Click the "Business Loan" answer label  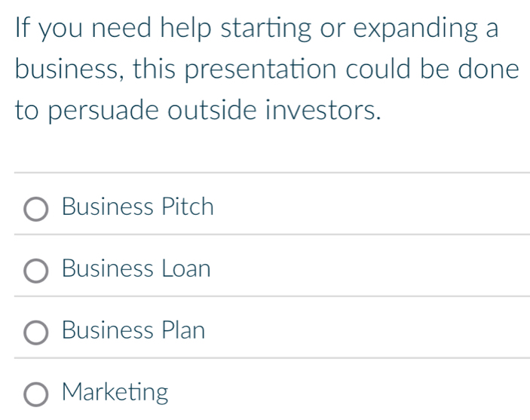tap(136, 269)
